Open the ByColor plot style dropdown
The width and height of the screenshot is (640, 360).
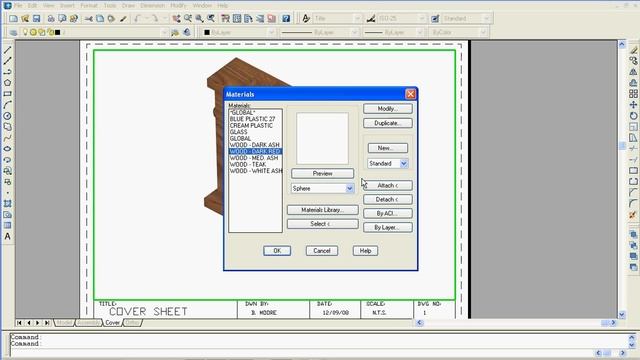click(x=483, y=32)
